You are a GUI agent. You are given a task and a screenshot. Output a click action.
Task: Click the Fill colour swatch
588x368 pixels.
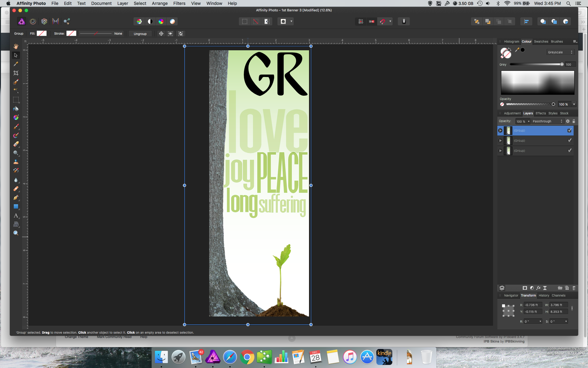(x=42, y=33)
